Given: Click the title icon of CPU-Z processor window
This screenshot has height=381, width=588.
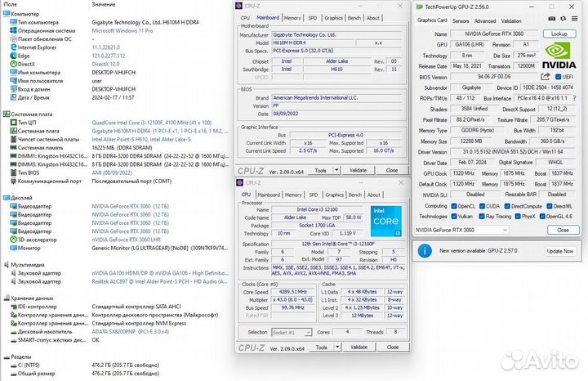Looking at the screenshot, I should coord(240,183).
